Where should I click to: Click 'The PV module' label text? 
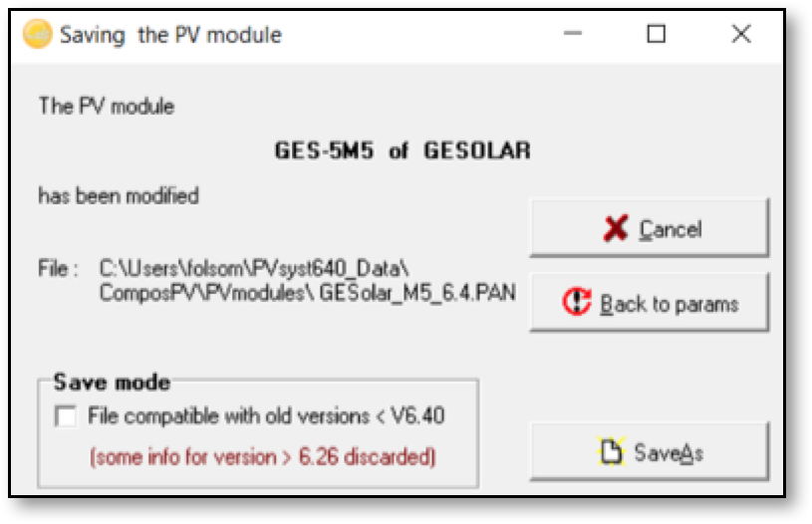[x=107, y=107]
